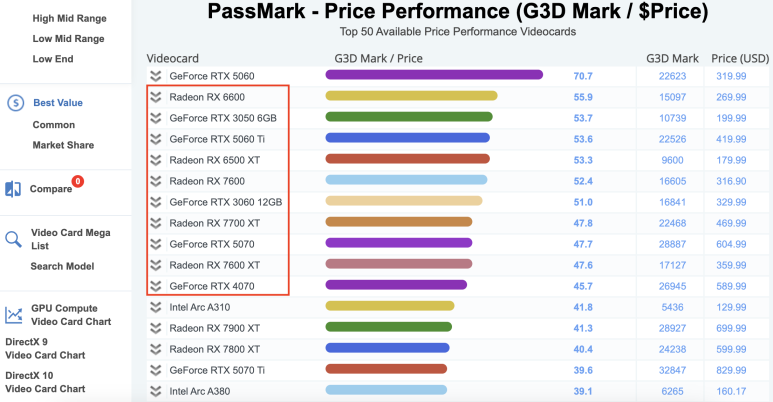Open the GeForce RTX 5060 link

212,76
